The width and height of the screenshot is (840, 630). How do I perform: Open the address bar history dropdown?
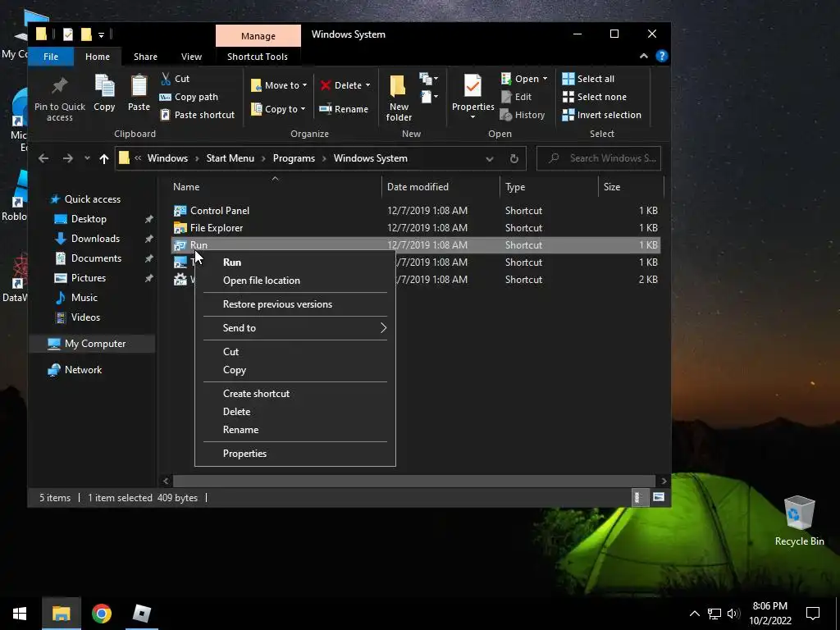(489, 158)
